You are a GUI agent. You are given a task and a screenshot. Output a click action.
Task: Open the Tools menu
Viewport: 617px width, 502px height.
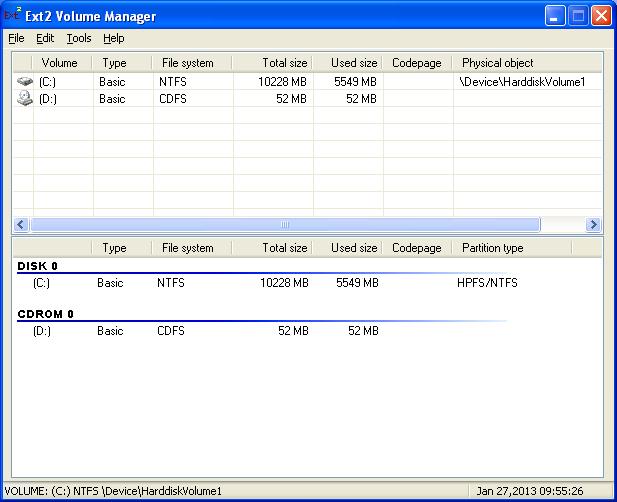[x=79, y=38]
